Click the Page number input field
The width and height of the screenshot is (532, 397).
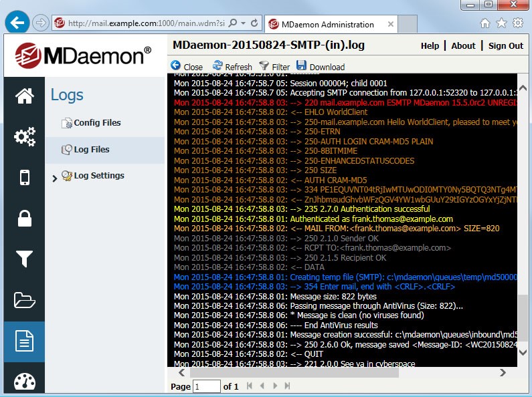[x=206, y=386]
